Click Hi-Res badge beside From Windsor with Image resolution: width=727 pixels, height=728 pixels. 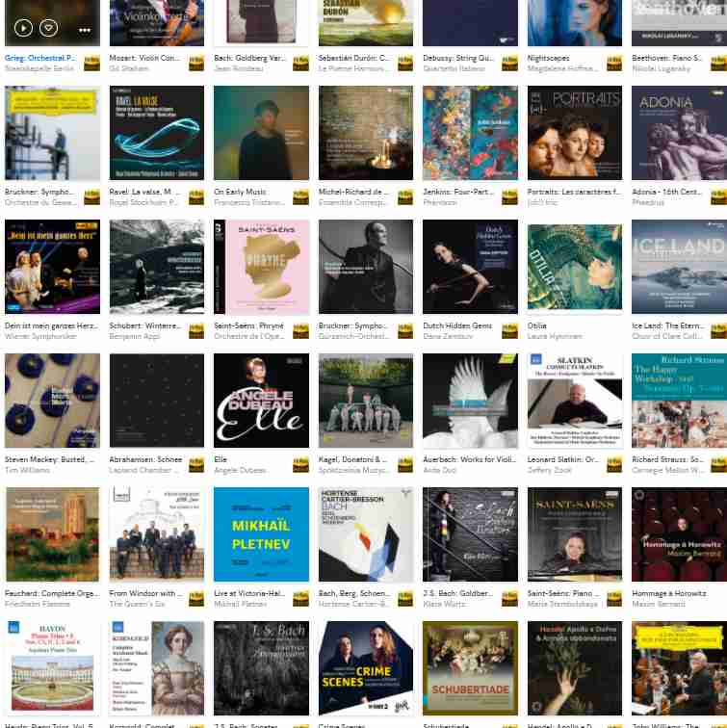coord(196,599)
